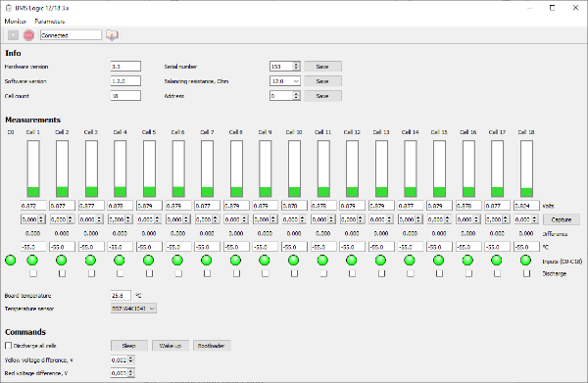Tick the Cell 15 discharge checkbox

439,273
